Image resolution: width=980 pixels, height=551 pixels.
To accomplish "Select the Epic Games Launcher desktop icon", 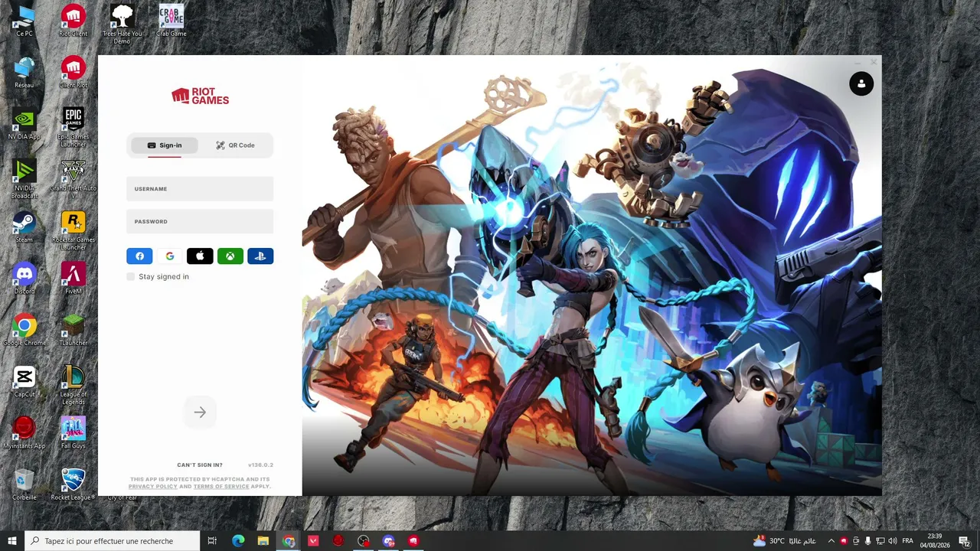I will (73, 127).
